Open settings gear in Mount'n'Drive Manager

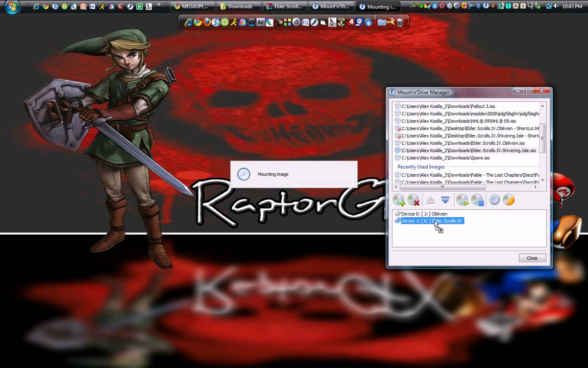point(494,200)
